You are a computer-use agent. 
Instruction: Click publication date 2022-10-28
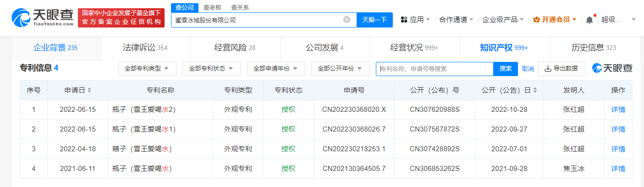tap(509, 110)
